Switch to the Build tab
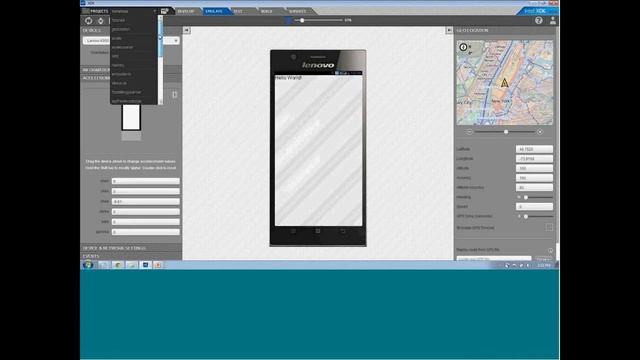The height and width of the screenshot is (360, 640). click(267, 11)
